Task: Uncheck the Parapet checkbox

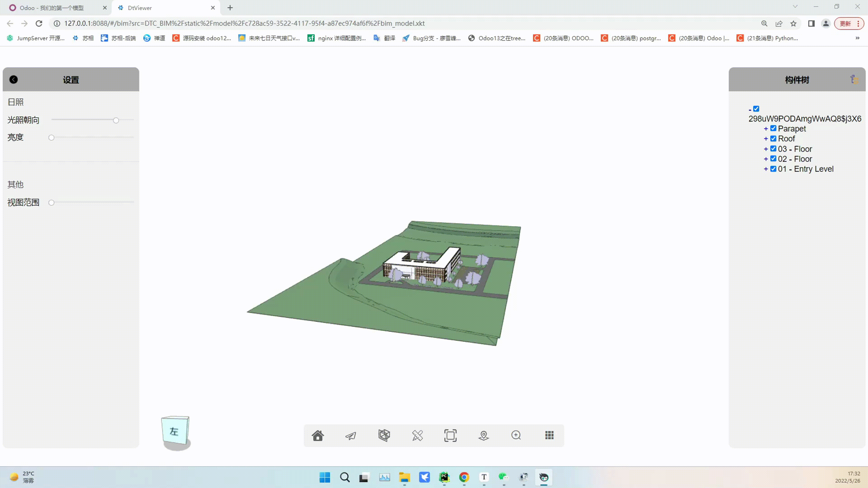Action: (773, 128)
